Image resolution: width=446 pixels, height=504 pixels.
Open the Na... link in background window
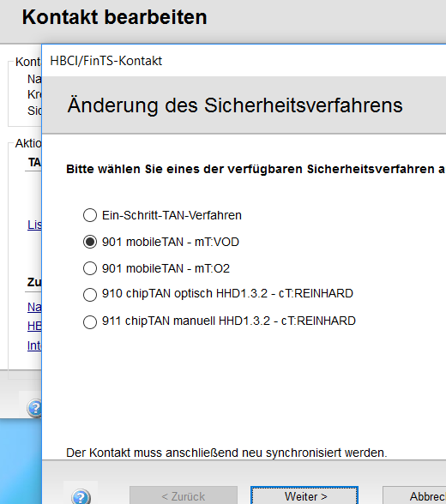coord(34,307)
